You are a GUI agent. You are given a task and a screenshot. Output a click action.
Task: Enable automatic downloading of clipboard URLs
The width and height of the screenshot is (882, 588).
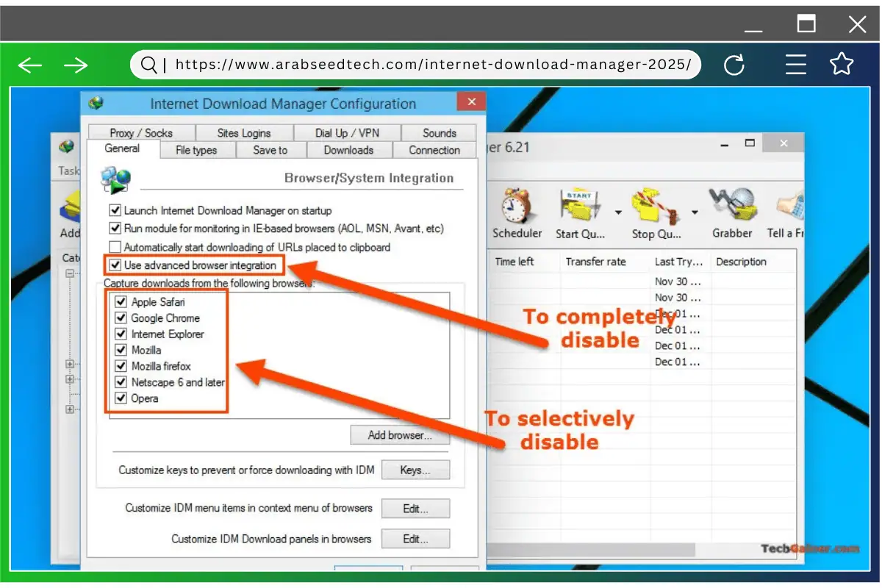click(x=115, y=248)
